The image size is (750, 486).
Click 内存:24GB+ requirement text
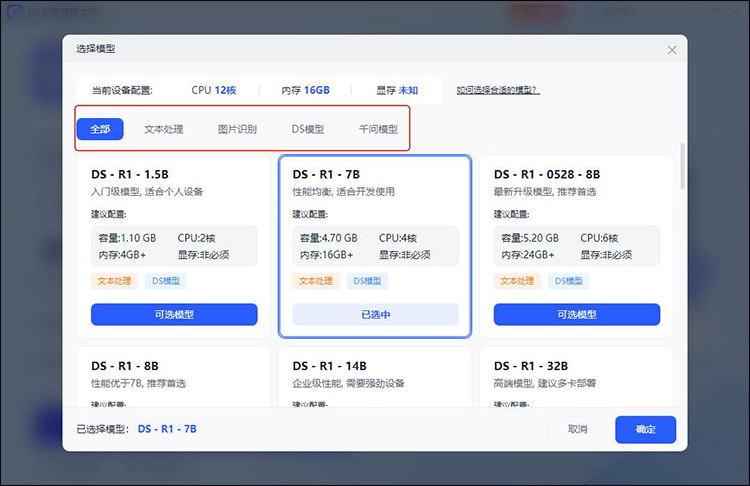coord(528,255)
